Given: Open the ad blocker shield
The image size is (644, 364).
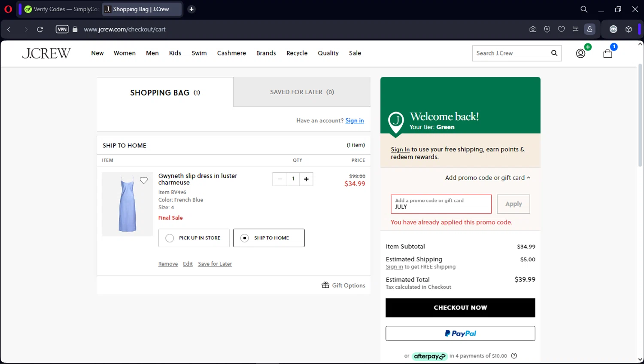Looking at the screenshot, I should (x=547, y=29).
